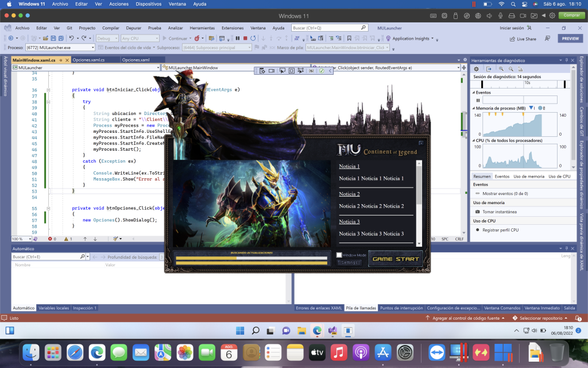Go to next issue with down arrow
Image resolution: width=588 pixels, height=368 pixels.
tap(95, 239)
